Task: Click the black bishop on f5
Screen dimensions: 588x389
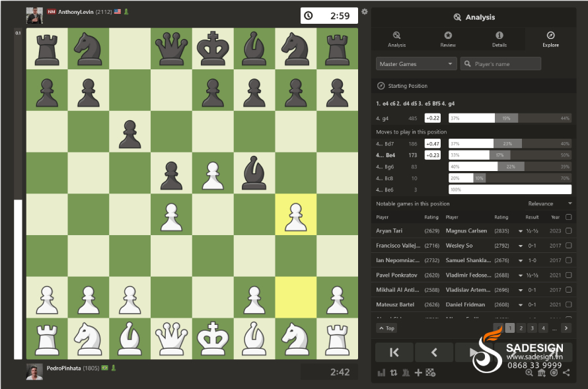Action: (x=254, y=173)
